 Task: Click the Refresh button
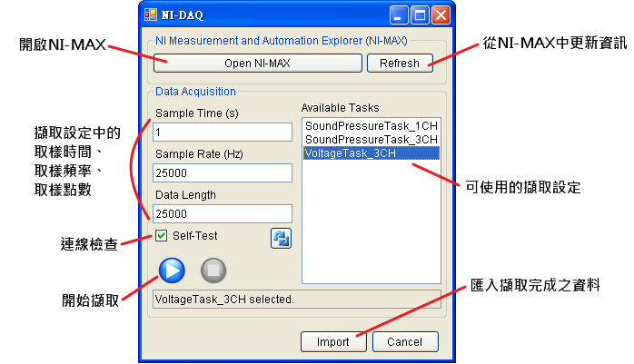[400, 64]
